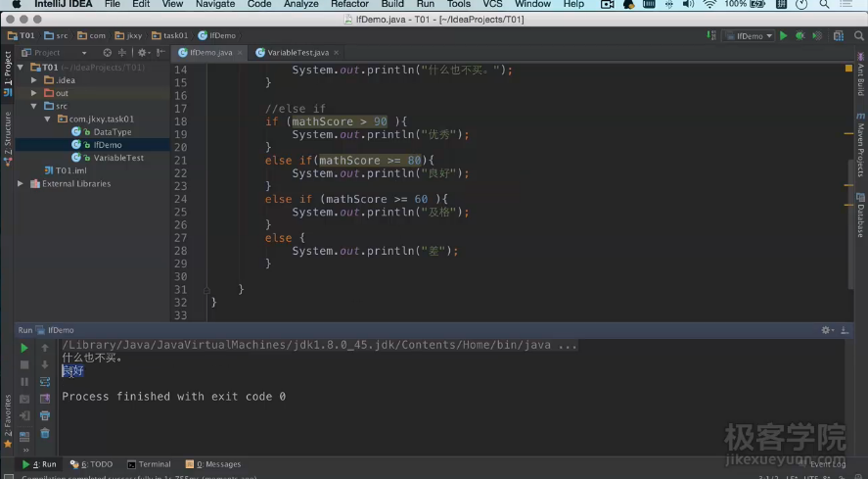Screen dimensions: 868x479
Task: Select DataType class in project tree
Action: tap(112, 132)
